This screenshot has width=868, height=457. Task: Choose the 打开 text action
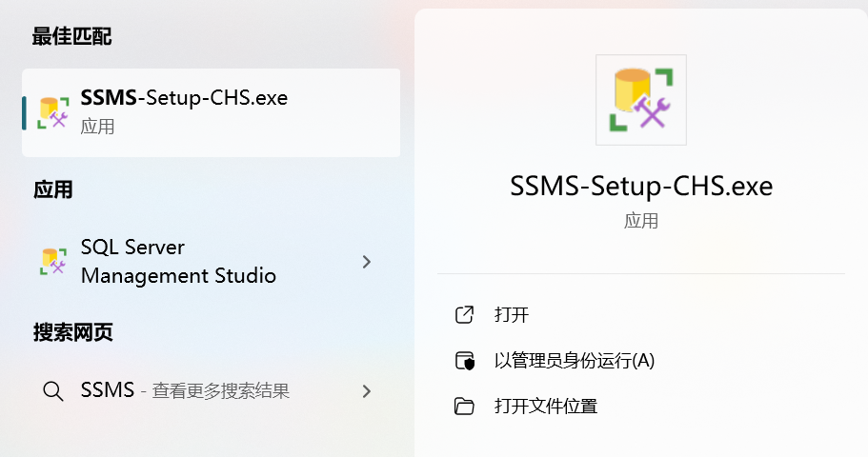(512, 315)
